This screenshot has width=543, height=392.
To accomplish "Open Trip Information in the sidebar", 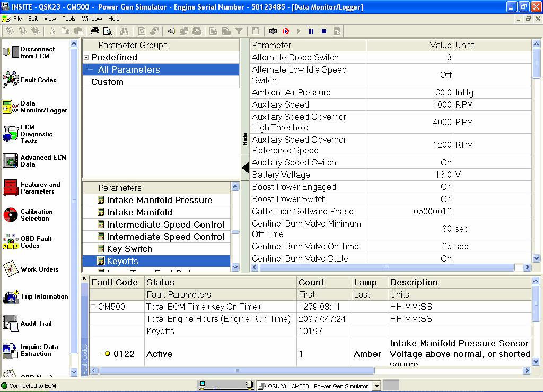I will click(x=36, y=297).
